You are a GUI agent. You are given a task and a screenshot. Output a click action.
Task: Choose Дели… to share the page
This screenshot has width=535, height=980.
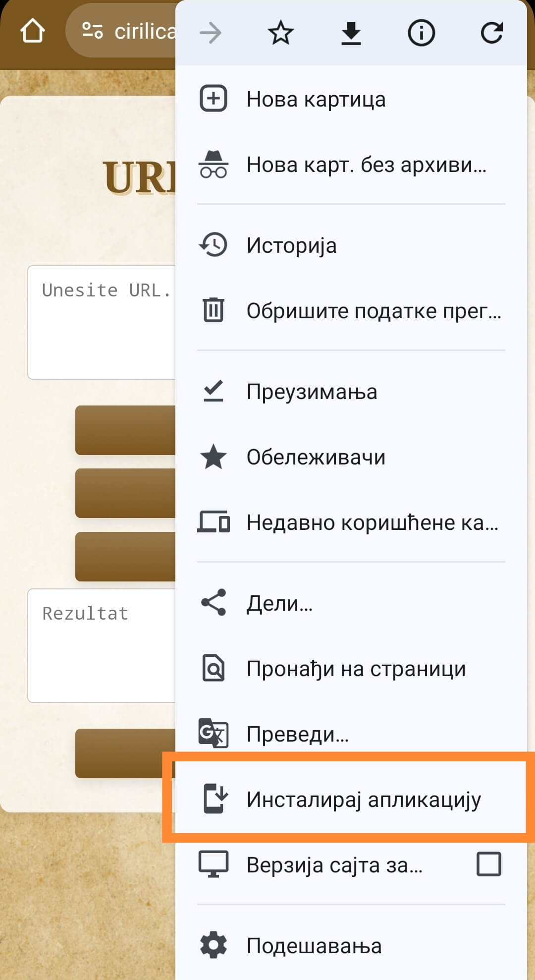point(351,603)
